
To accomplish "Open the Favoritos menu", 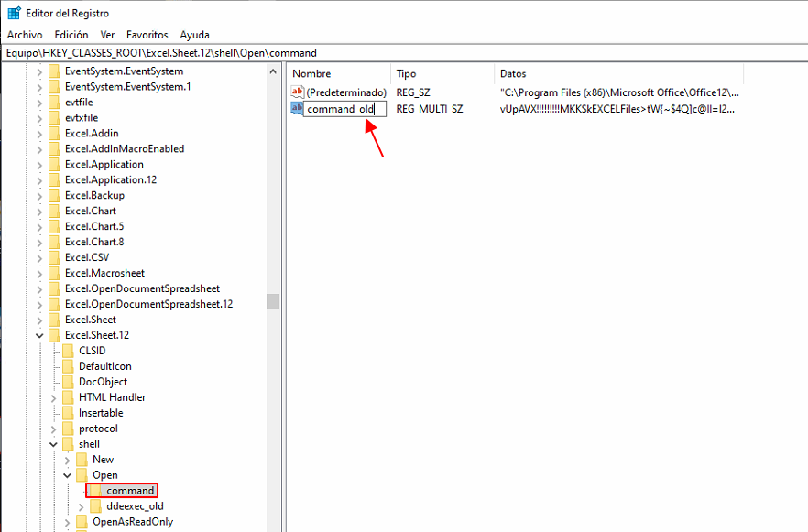I will [x=147, y=35].
